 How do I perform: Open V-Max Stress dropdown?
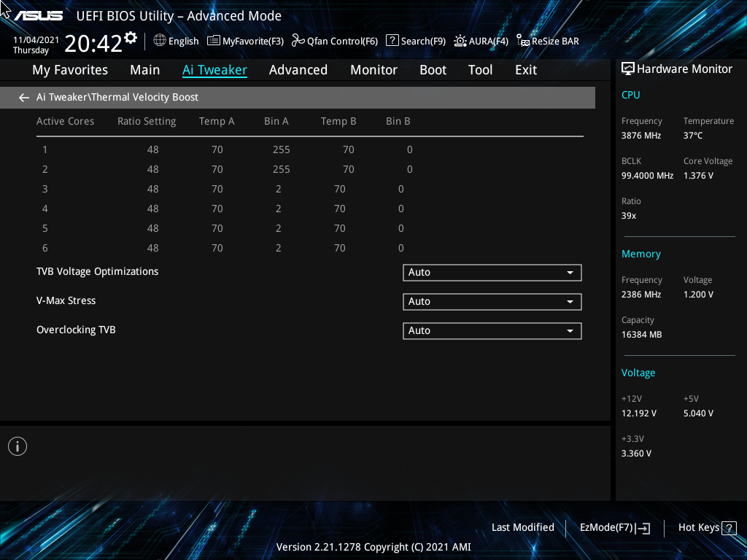(x=492, y=301)
